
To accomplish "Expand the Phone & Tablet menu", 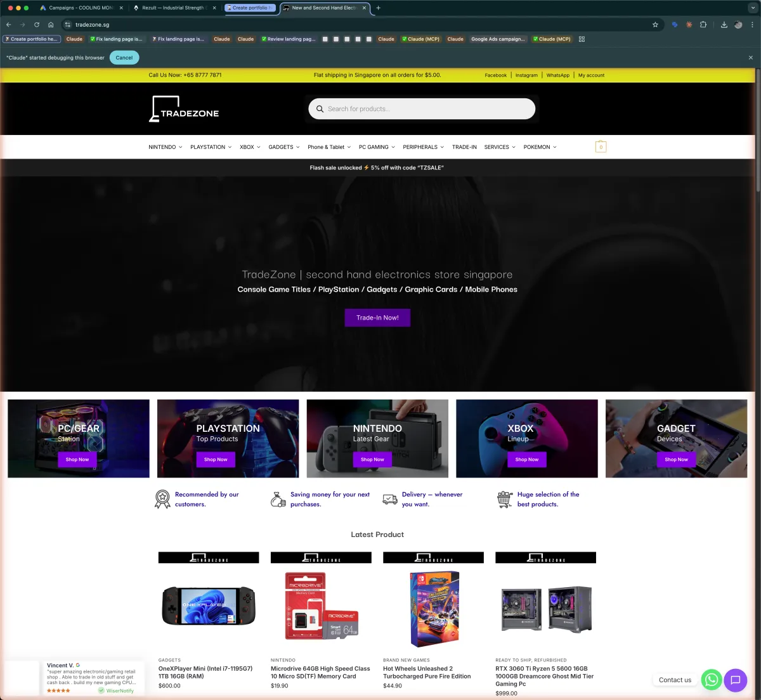I will [x=329, y=147].
